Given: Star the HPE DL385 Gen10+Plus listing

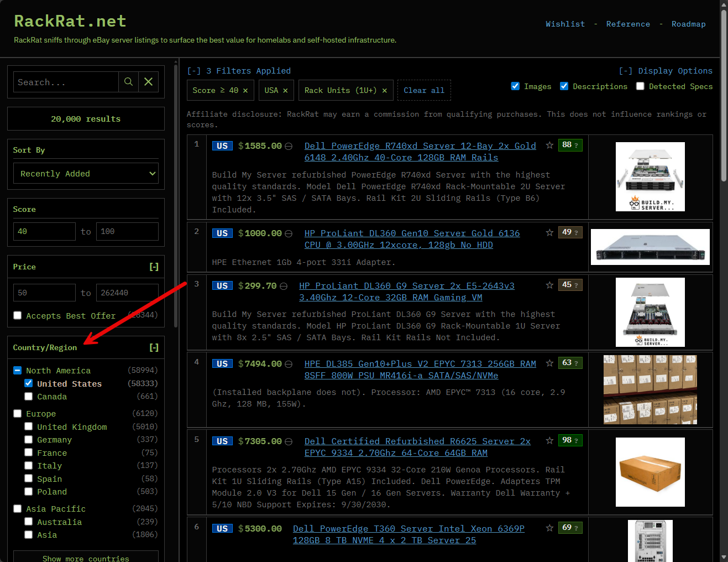Looking at the screenshot, I should [549, 363].
